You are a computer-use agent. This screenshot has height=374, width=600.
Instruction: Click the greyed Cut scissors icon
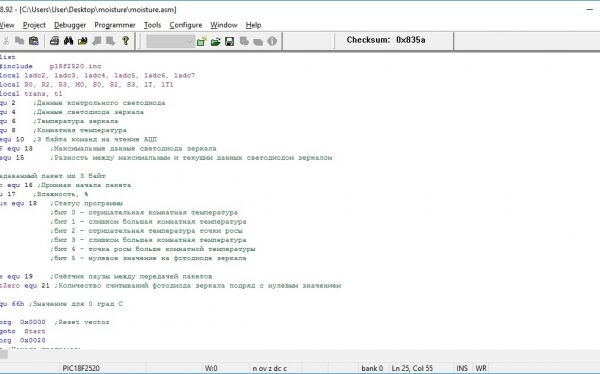[6, 41]
